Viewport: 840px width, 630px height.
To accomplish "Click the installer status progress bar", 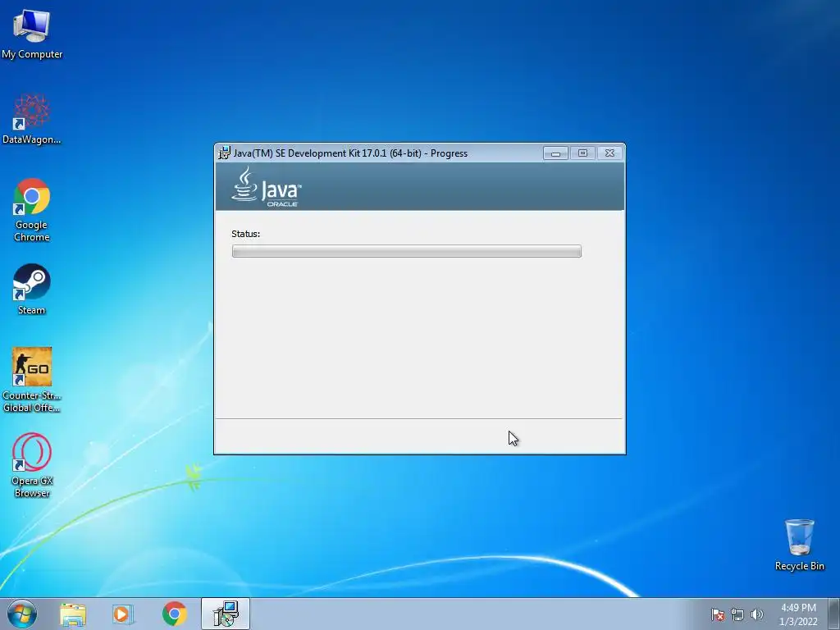I will pos(407,251).
